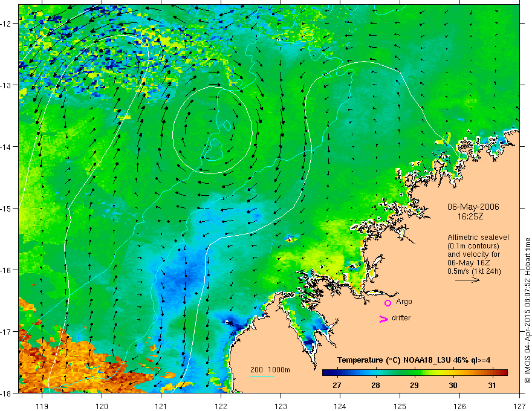Click the 124 longitude axis label
Screen dimensions: 532x411
[340, 406]
